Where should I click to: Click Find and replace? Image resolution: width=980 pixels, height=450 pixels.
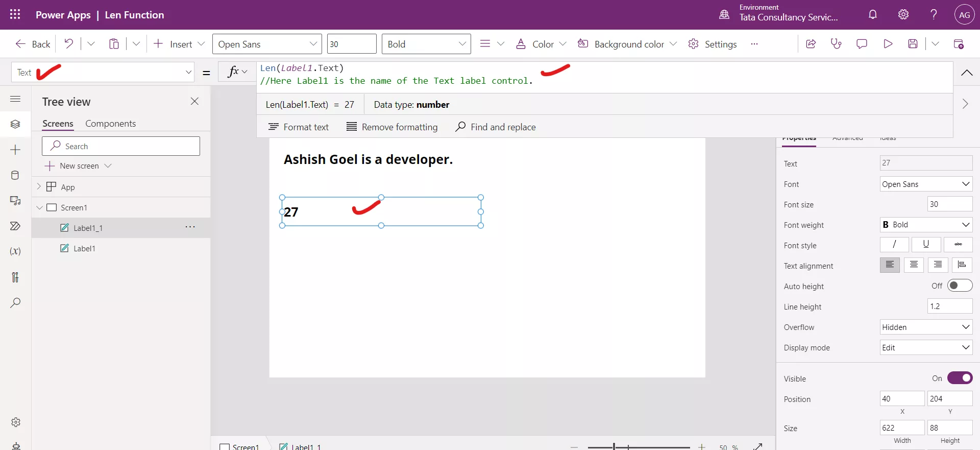click(x=495, y=127)
